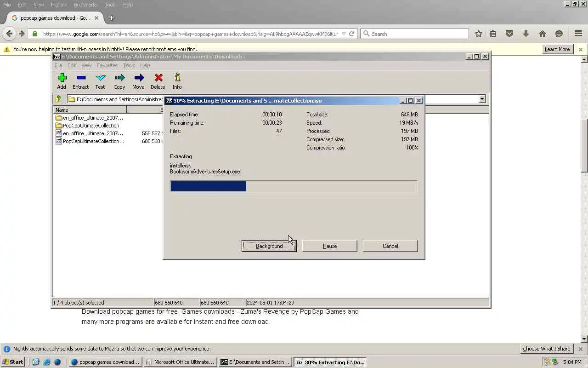The image size is (588, 368).
Task: Click the Copy toolbar icon
Action: 119,81
